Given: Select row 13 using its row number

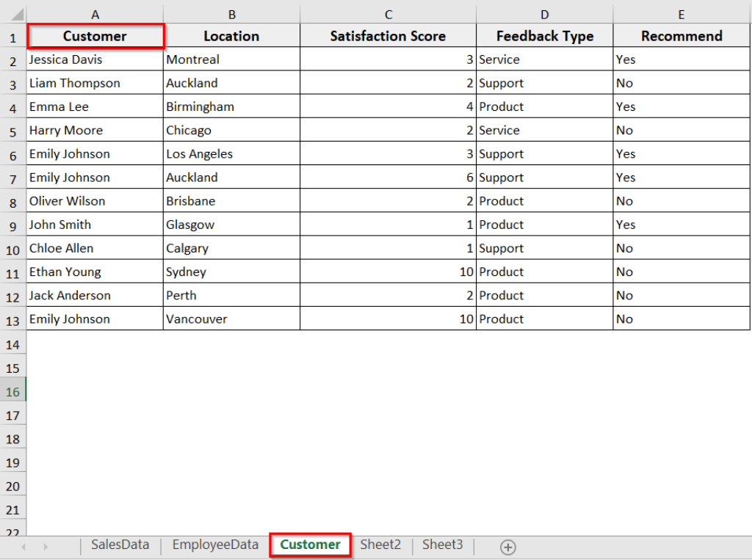Looking at the screenshot, I should 13,319.
